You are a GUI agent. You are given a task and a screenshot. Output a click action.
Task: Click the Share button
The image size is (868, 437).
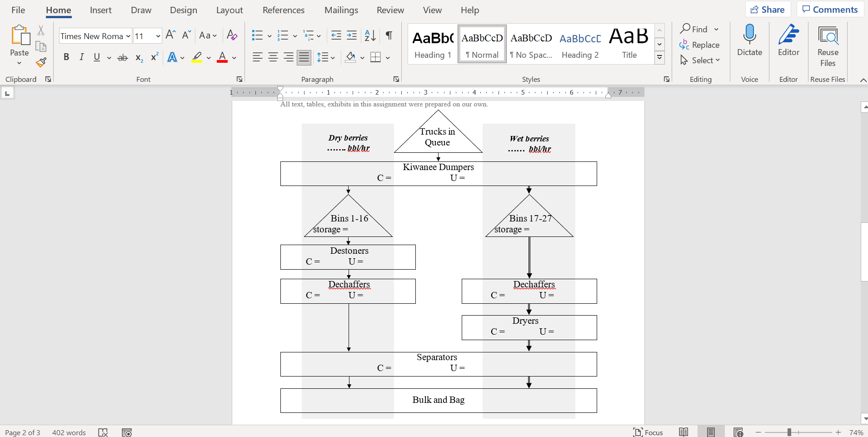(768, 9)
